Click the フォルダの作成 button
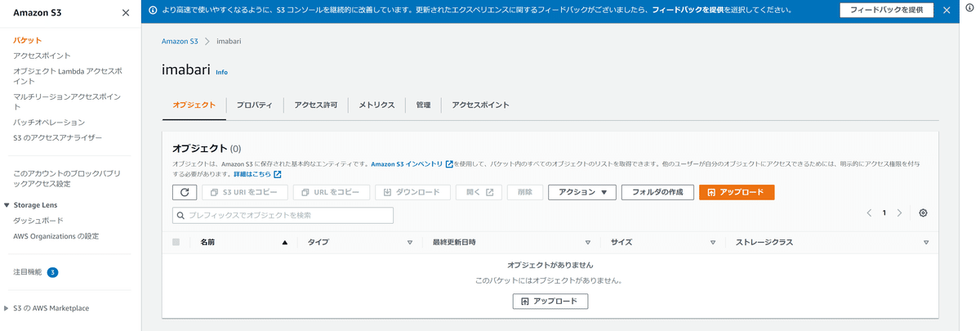Image resolution: width=980 pixels, height=331 pixels. click(x=657, y=192)
